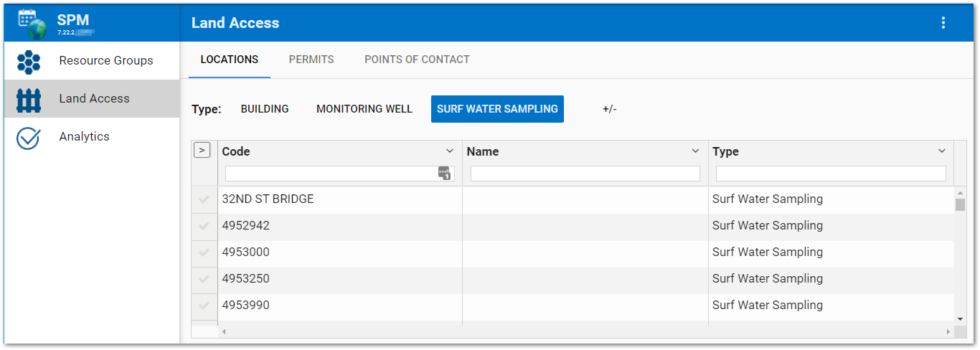Expand the Type column dropdown chevron

[x=942, y=151]
